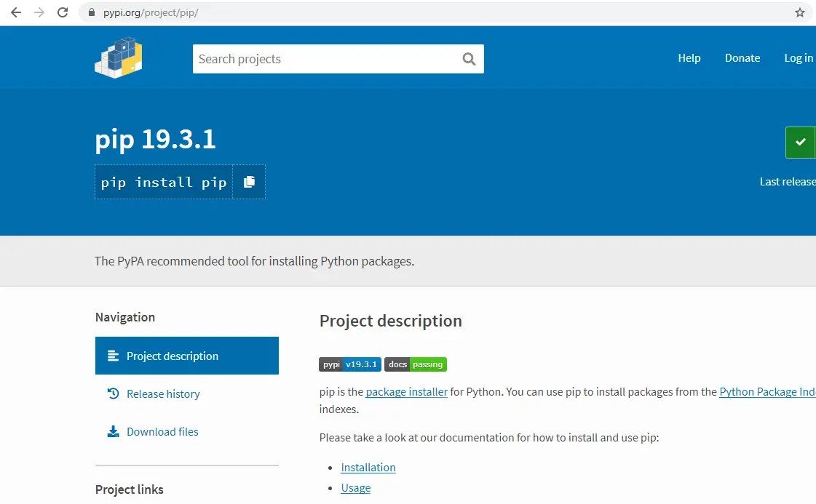This screenshot has width=816, height=504.
Task: Click the Project description lines icon
Action: 113,356
